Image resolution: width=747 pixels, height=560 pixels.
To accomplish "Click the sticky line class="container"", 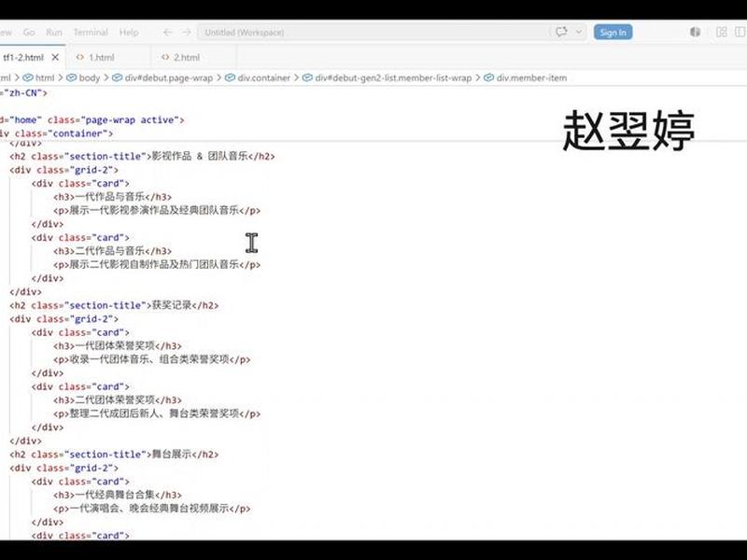I will pyautogui.click(x=57, y=133).
